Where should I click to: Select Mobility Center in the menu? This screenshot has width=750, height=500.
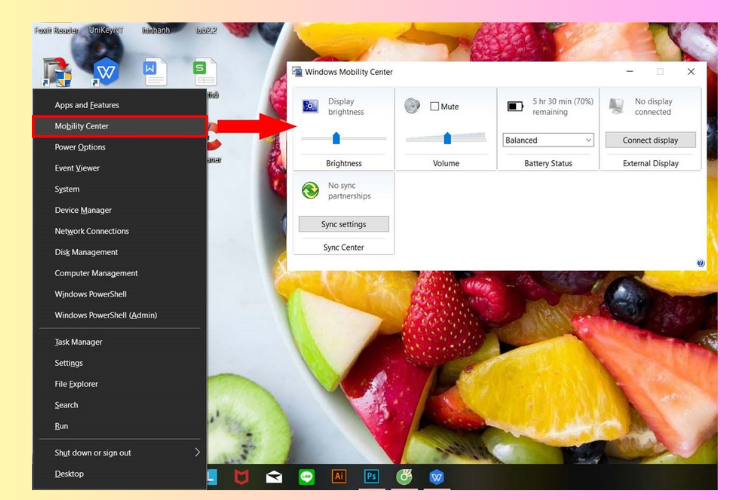pyautogui.click(x=120, y=126)
